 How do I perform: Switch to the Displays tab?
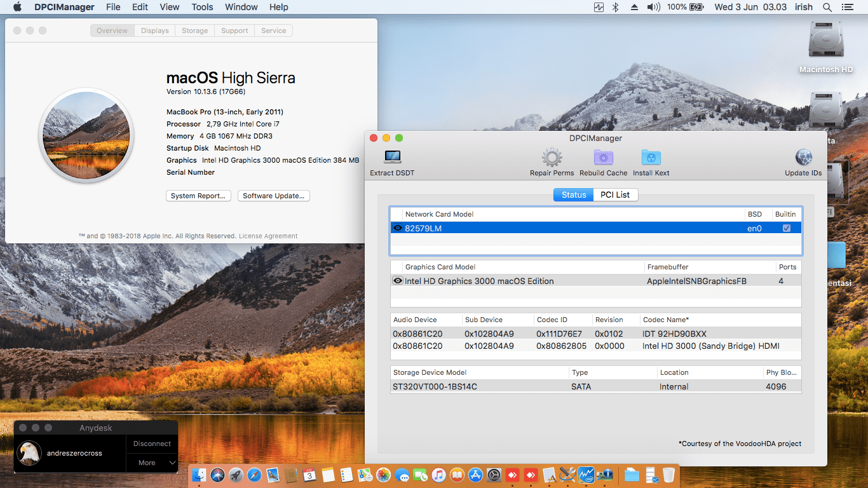tap(154, 30)
